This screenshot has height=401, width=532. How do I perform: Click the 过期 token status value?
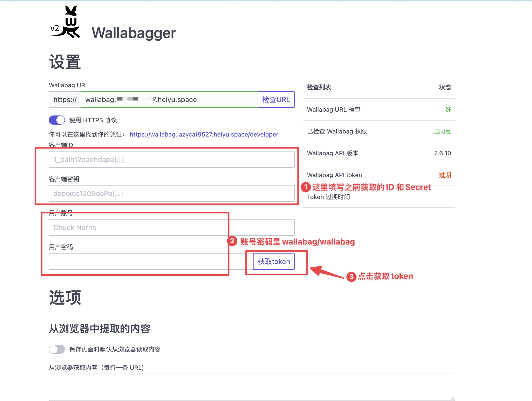445,175
